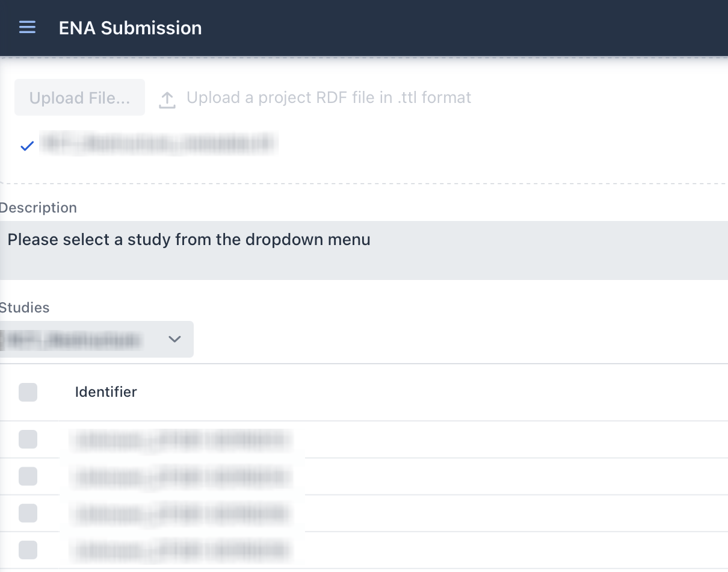The height and width of the screenshot is (572, 728).
Task: Toggle the select-all checkbox beside Identifier
Action: click(28, 393)
